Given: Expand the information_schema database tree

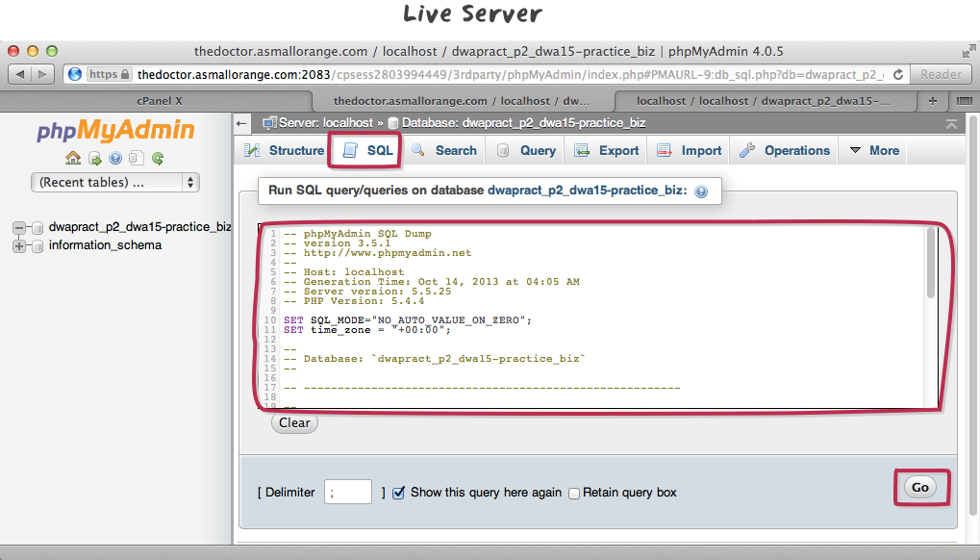Looking at the screenshot, I should point(19,245).
